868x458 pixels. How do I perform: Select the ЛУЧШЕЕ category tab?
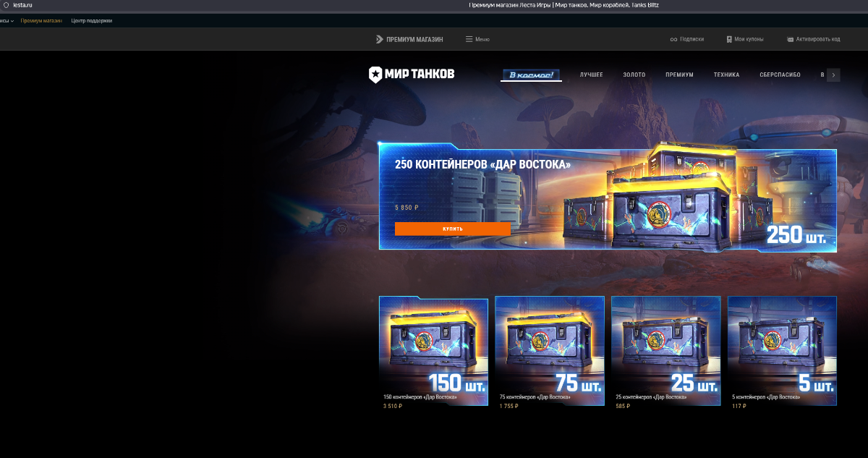(591, 75)
